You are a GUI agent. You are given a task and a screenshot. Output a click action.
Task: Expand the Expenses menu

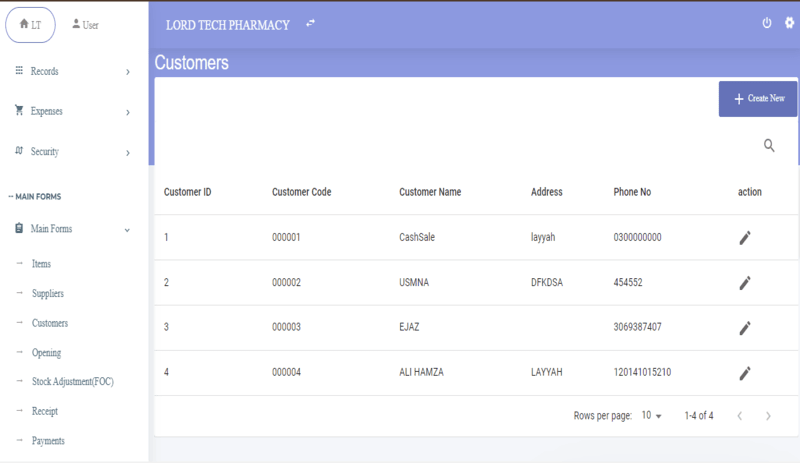pyautogui.click(x=72, y=111)
